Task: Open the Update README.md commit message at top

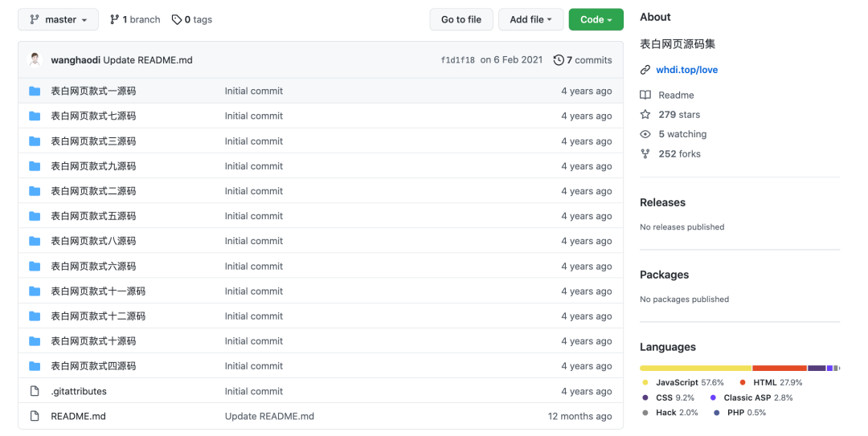Action: (x=148, y=59)
